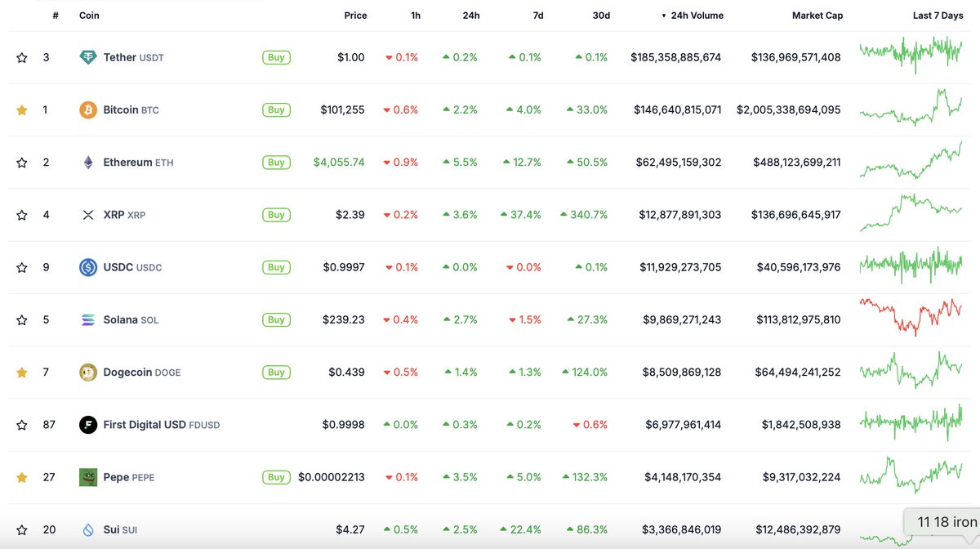Click Buy button for Pepe
Viewport: 980px width, 549px height.
(x=276, y=477)
